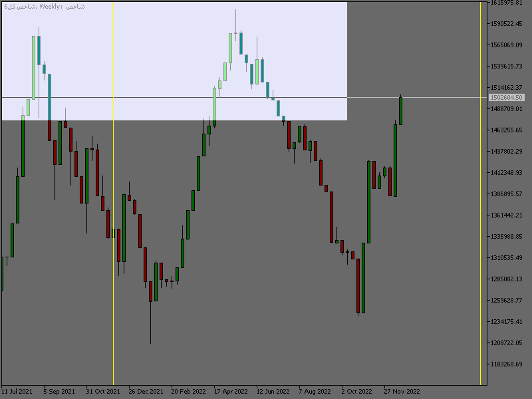Click the current price label 1502604.50
532x399 pixels.
tap(507, 98)
